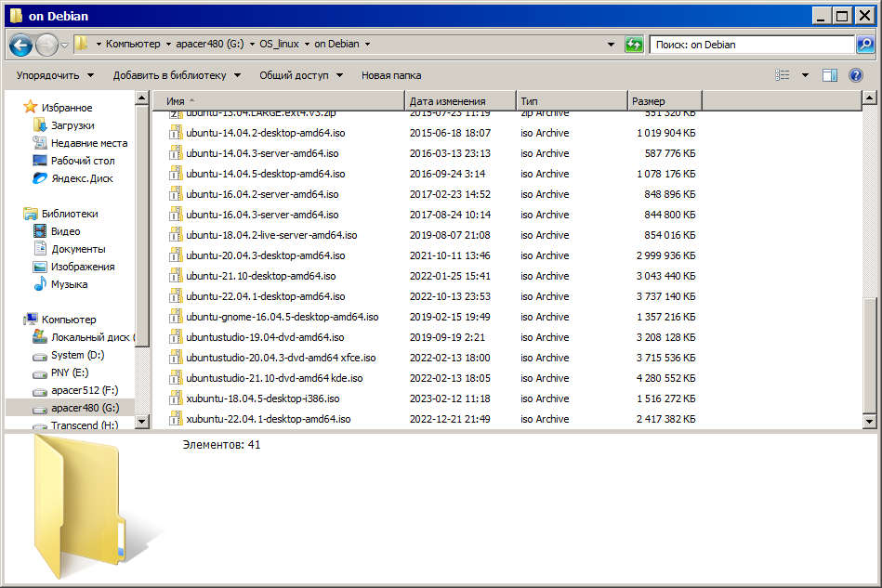This screenshot has width=882, height=588.
Task: Click file list scrollbar up arrow
Action: click(869, 98)
